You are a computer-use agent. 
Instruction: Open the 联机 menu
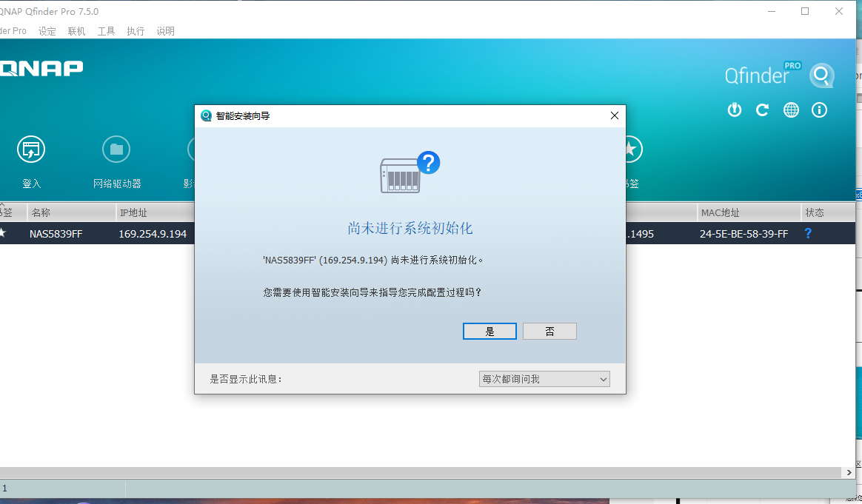pos(76,31)
